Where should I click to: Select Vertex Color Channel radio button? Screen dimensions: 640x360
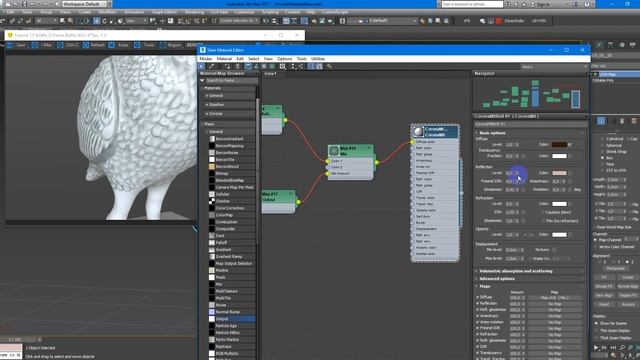pyautogui.click(x=596, y=247)
